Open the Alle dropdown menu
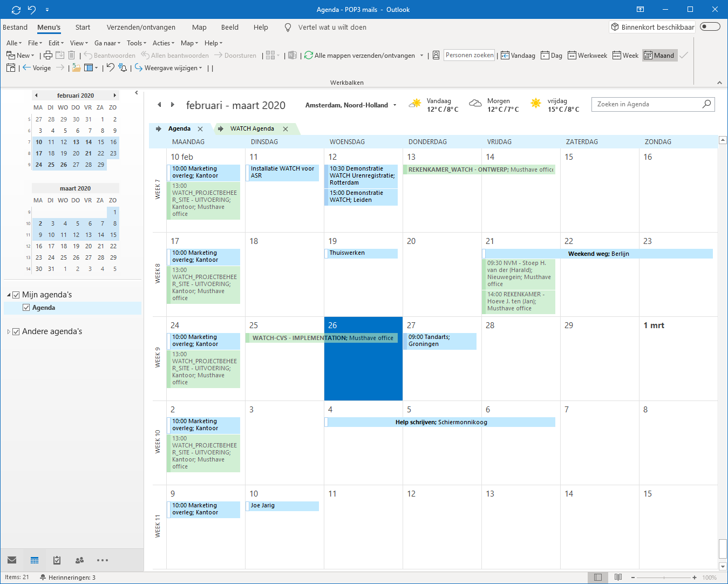This screenshot has width=728, height=584. point(14,43)
